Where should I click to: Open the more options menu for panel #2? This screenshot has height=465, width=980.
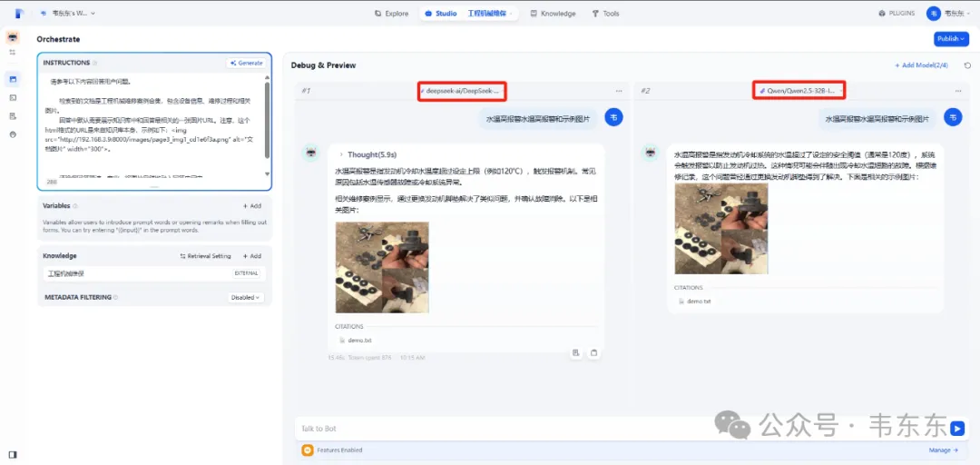pos(957,92)
